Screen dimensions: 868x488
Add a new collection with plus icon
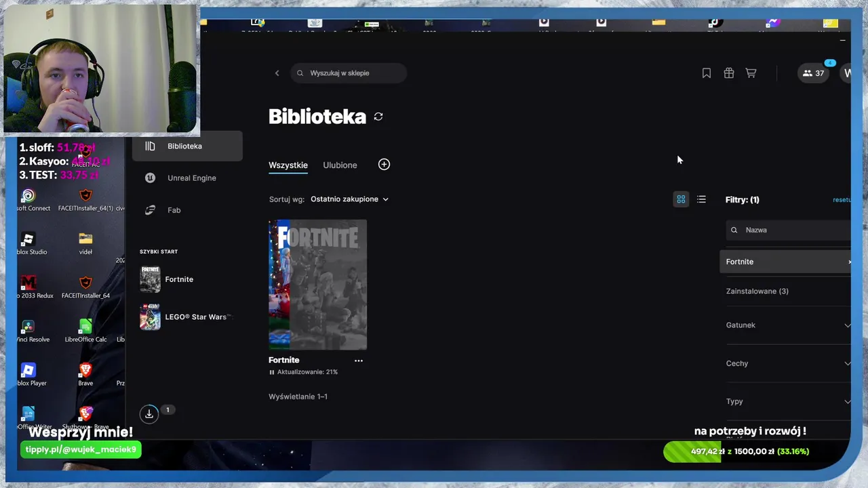coord(384,165)
